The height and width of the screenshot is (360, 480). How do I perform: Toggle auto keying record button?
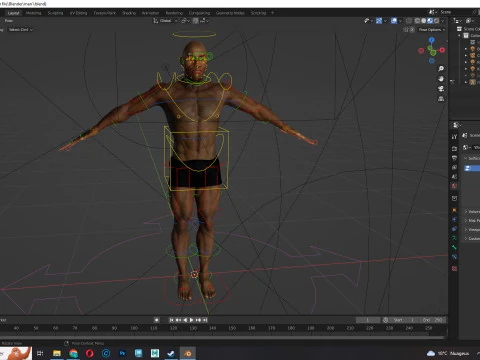157,320
